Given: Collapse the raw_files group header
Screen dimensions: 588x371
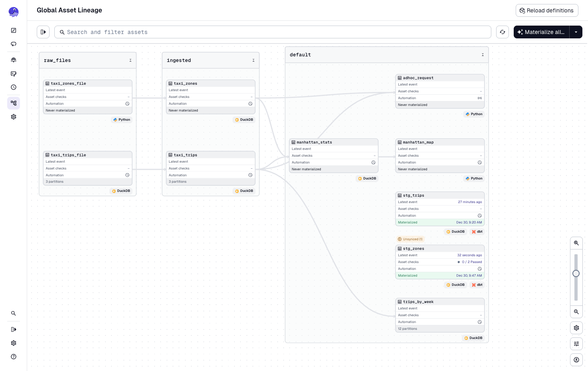Looking at the screenshot, I should [131, 60].
